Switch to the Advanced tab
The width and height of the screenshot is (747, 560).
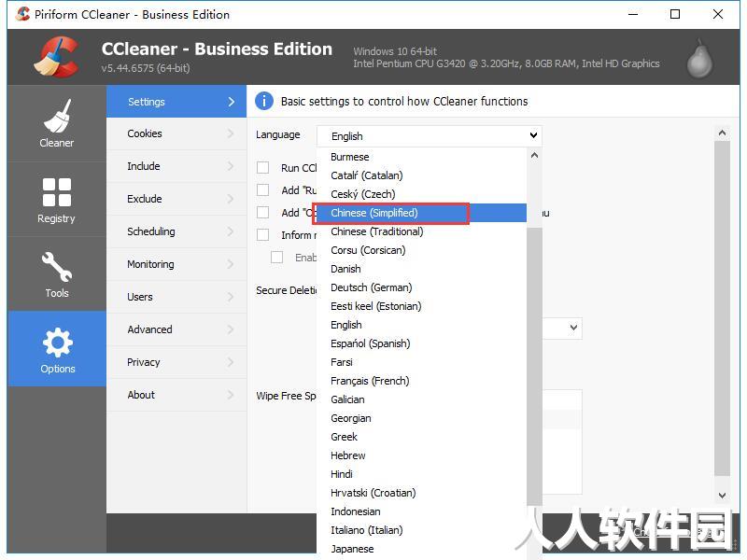click(176, 329)
